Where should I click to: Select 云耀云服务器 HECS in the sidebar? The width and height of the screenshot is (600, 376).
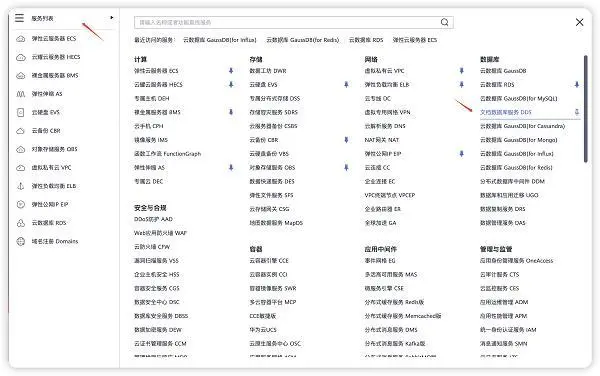pyautogui.click(x=56, y=57)
